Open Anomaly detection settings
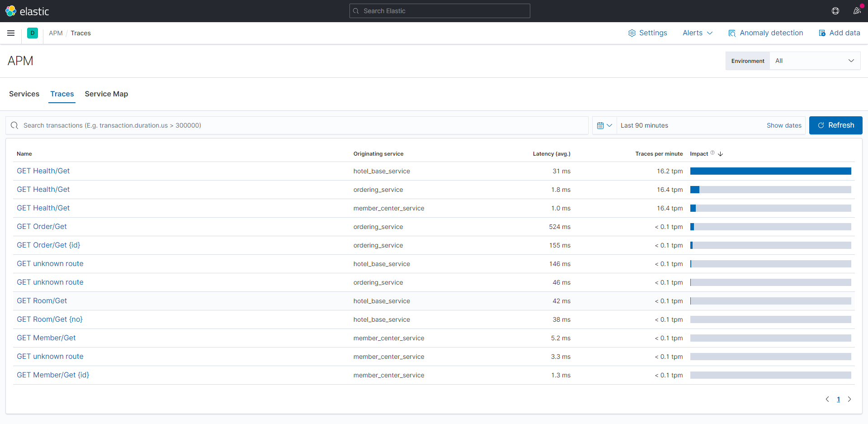 765,33
